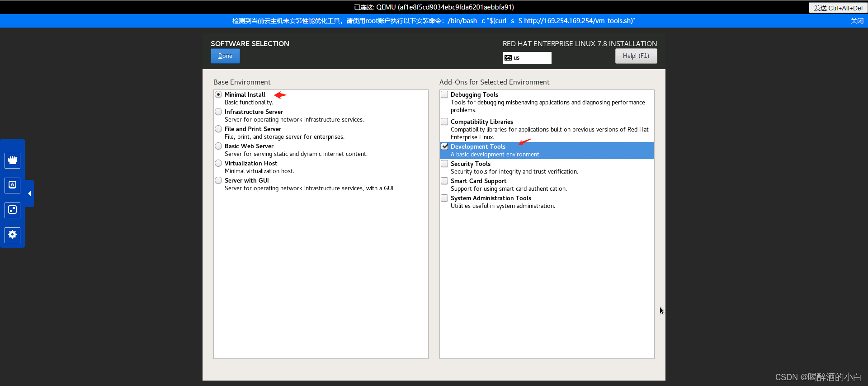Check the Debugging Tools checkbox
868x386 pixels.
[x=444, y=94]
